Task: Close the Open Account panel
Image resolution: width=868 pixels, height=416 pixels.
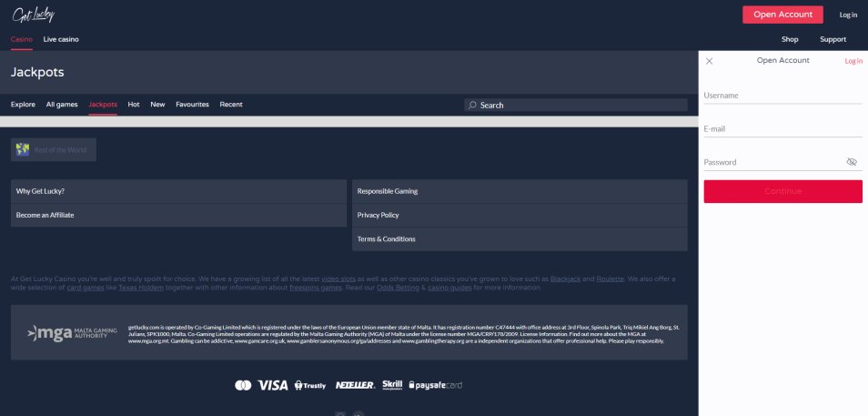Action: (x=709, y=61)
